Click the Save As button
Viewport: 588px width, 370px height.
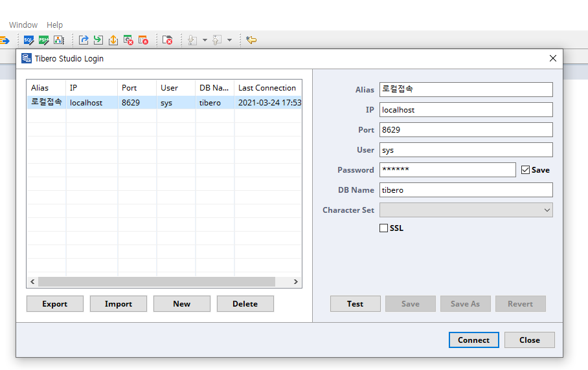click(466, 304)
